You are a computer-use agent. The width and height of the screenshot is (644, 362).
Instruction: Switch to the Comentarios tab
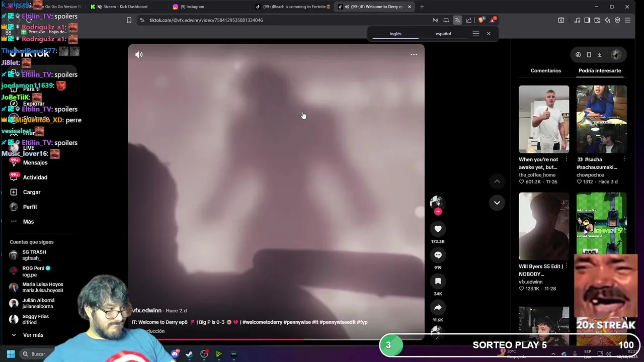545,71
